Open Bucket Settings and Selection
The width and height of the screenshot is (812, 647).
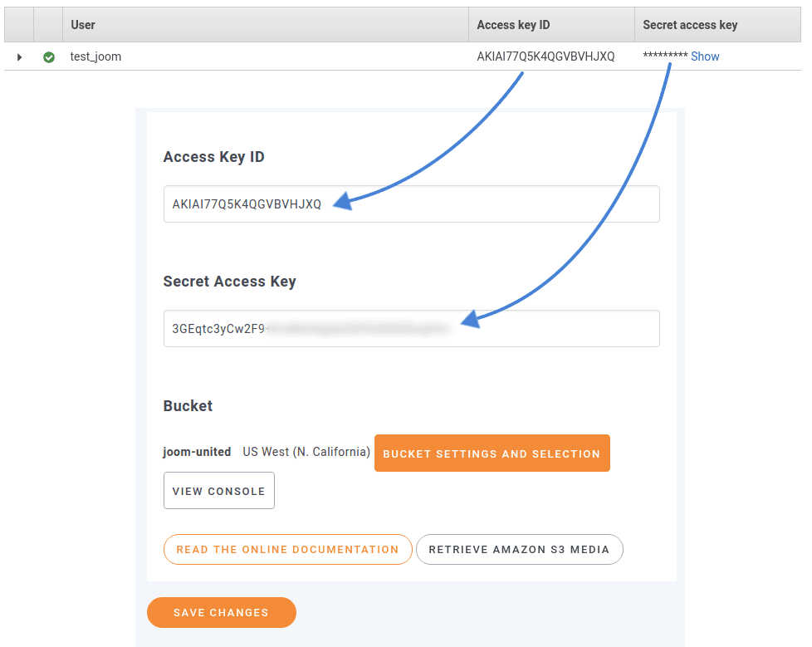[492, 453]
